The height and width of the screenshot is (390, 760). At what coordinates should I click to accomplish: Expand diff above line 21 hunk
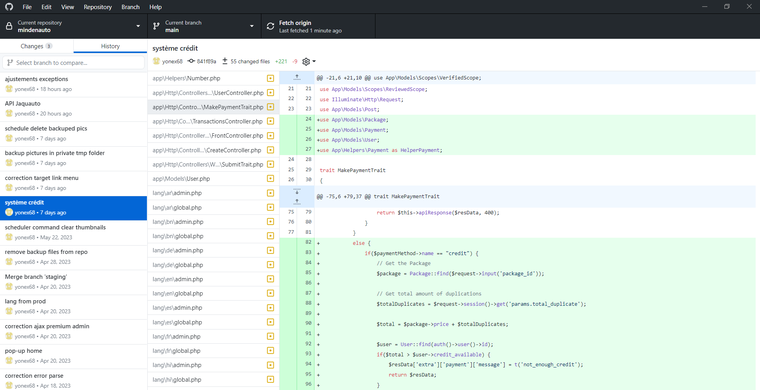click(x=297, y=78)
